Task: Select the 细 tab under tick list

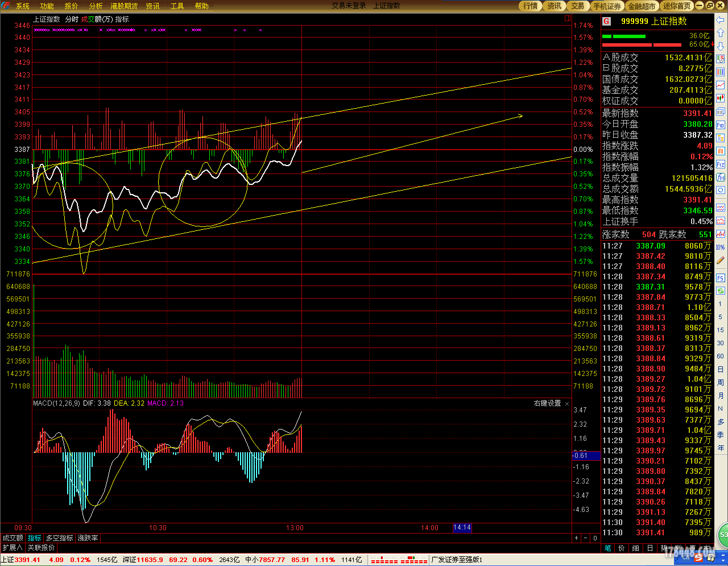Action: tap(635, 548)
